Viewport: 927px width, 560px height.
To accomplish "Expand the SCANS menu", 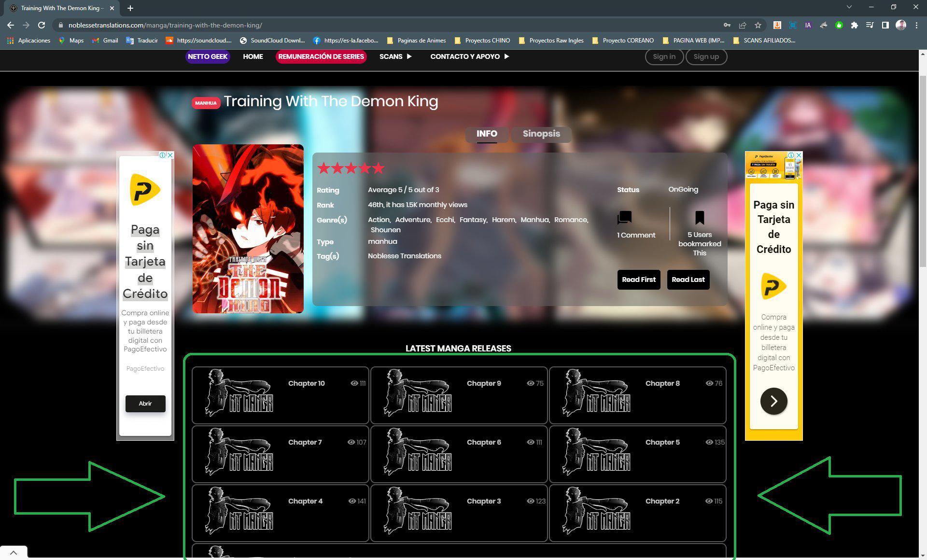I will coord(395,56).
